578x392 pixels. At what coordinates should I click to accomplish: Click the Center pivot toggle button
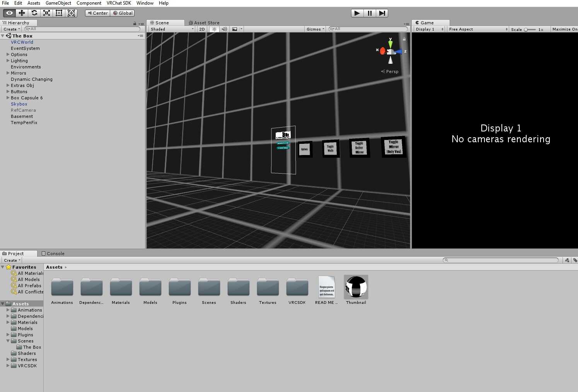97,13
